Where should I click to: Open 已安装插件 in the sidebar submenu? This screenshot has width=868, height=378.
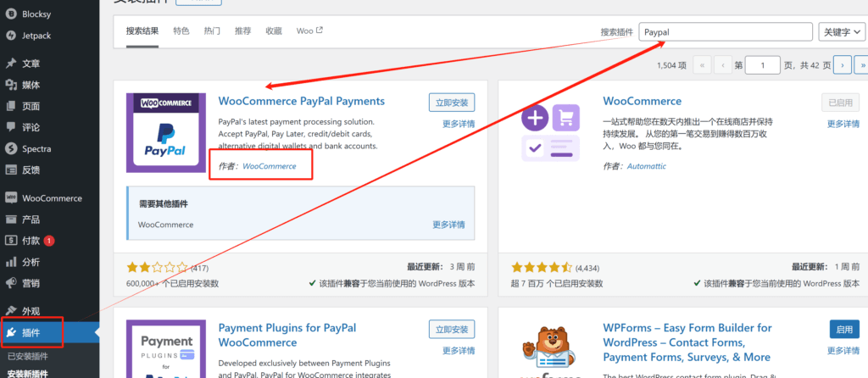coord(28,357)
